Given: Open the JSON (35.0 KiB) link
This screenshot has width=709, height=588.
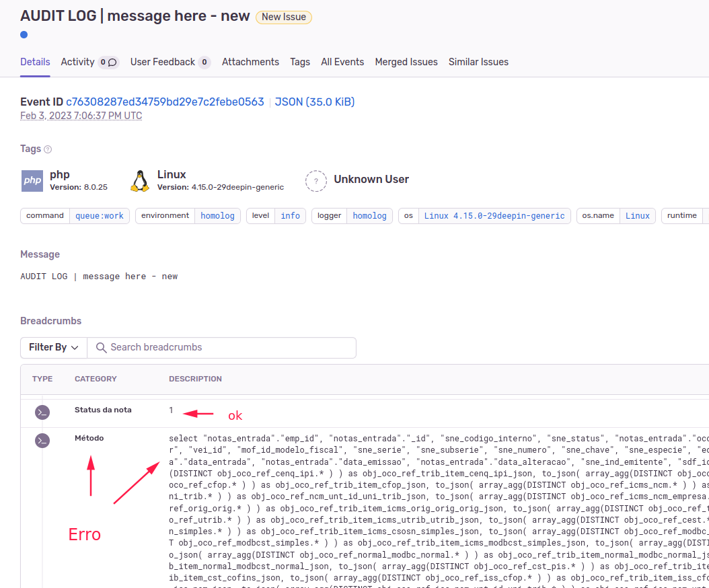Looking at the screenshot, I should pos(315,102).
